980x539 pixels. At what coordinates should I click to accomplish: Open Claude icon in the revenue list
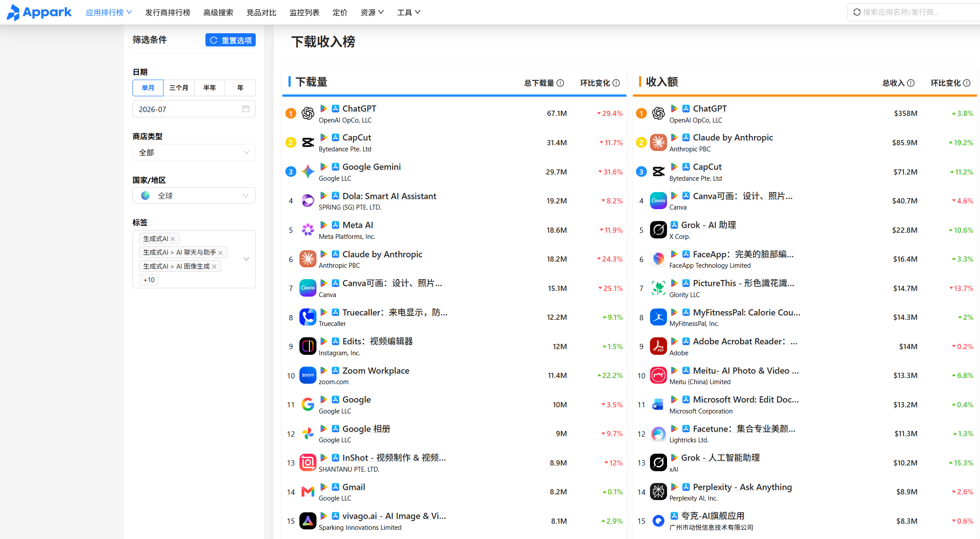(658, 143)
